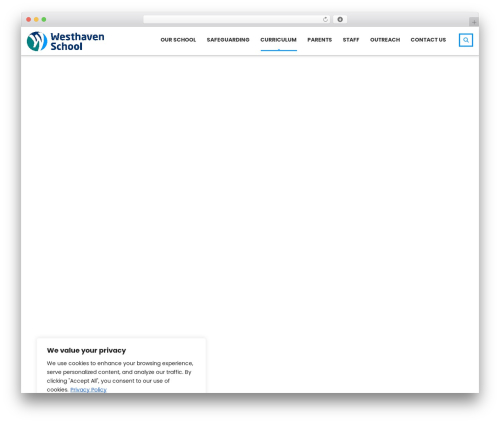Open the Safeguarding menu
The height and width of the screenshot is (423, 500).
pos(228,40)
